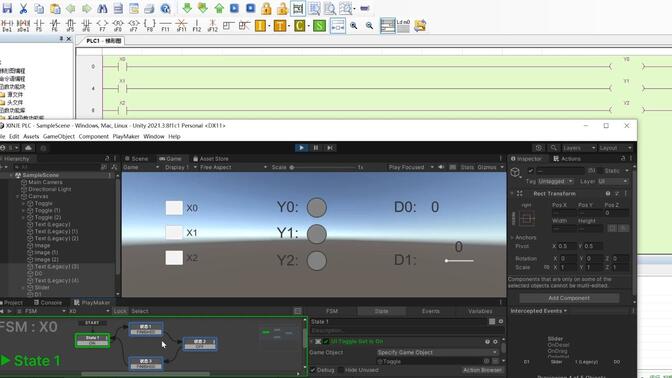Toggle the X2 checkbox in Game view
The image size is (672, 378).
tap(174, 258)
